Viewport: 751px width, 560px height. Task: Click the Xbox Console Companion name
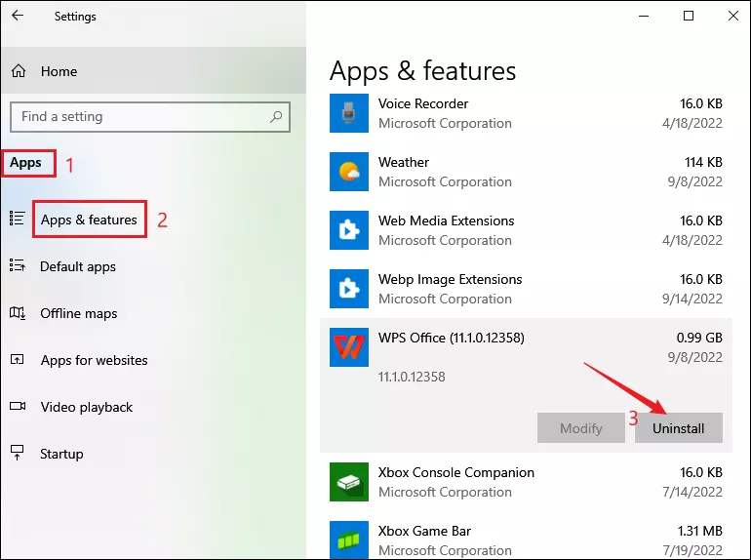click(x=456, y=472)
